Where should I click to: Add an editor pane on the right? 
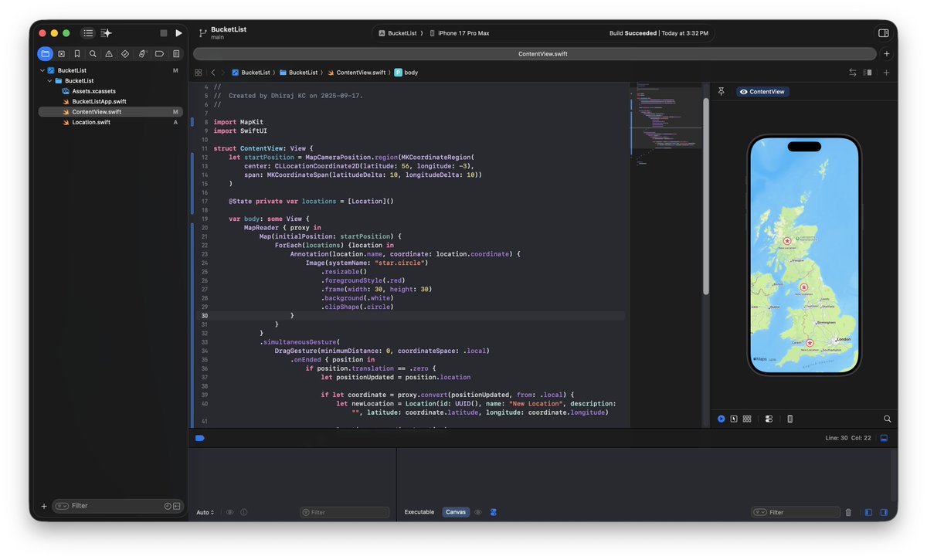886,73
